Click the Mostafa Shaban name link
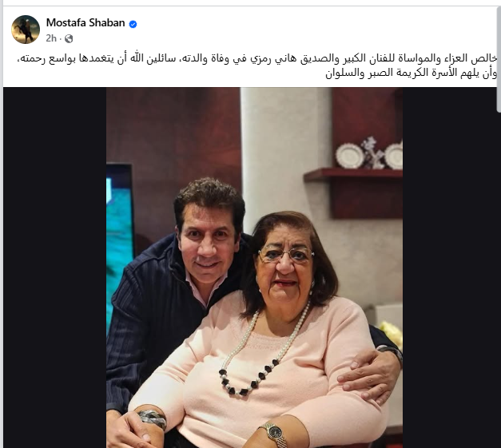Screen dimensions: 501x448 85,22
